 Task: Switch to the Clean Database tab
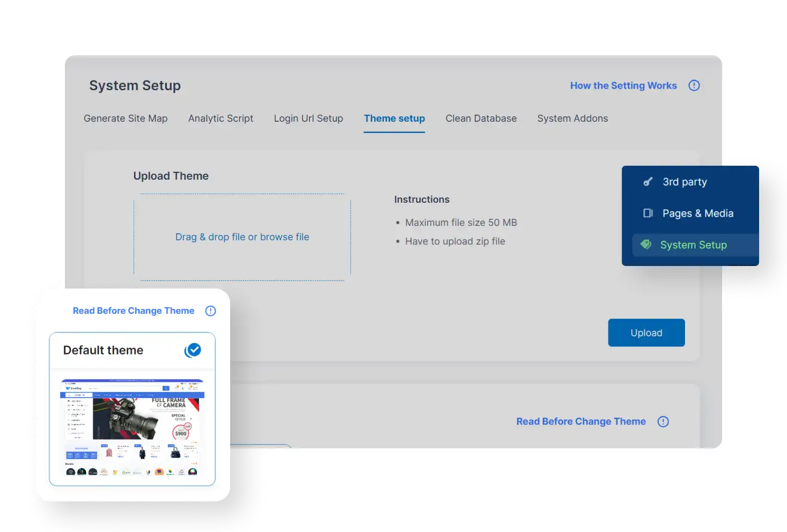point(481,119)
